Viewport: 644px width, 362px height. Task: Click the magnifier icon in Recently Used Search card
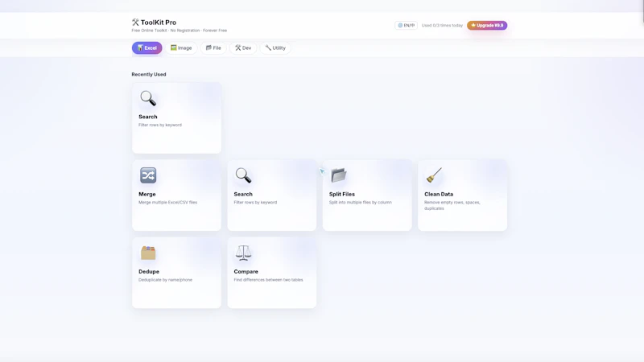(x=148, y=98)
